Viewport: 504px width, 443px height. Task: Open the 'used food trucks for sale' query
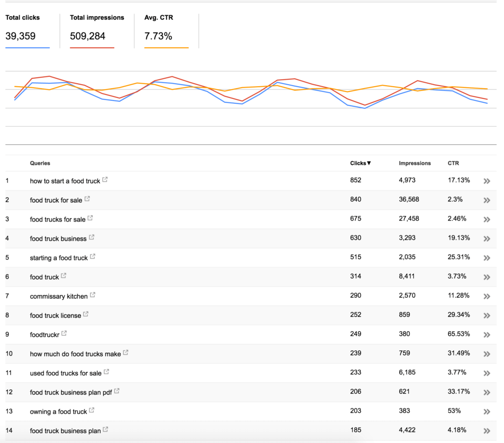coord(65,373)
